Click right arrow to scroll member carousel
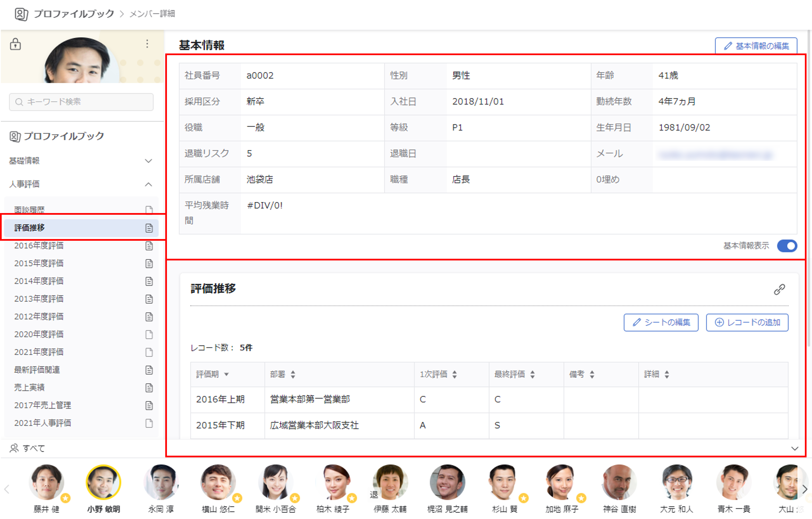This screenshot has width=812, height=519. [805, 489]
